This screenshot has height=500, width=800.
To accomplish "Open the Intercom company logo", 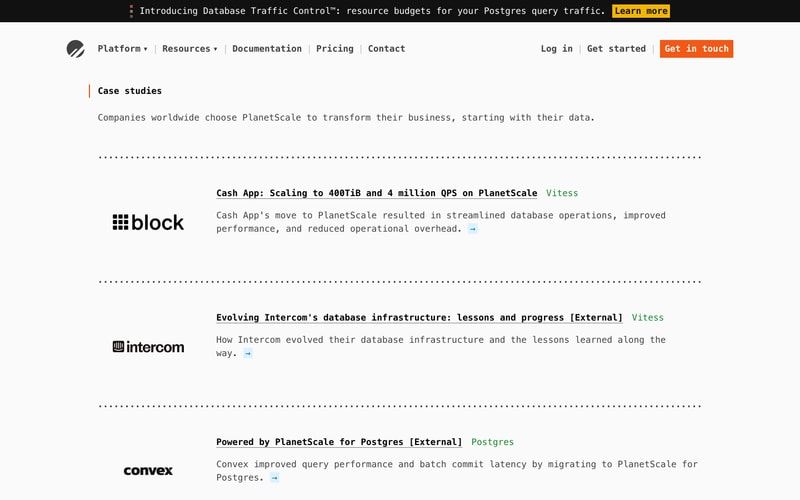I will point(148,347).
